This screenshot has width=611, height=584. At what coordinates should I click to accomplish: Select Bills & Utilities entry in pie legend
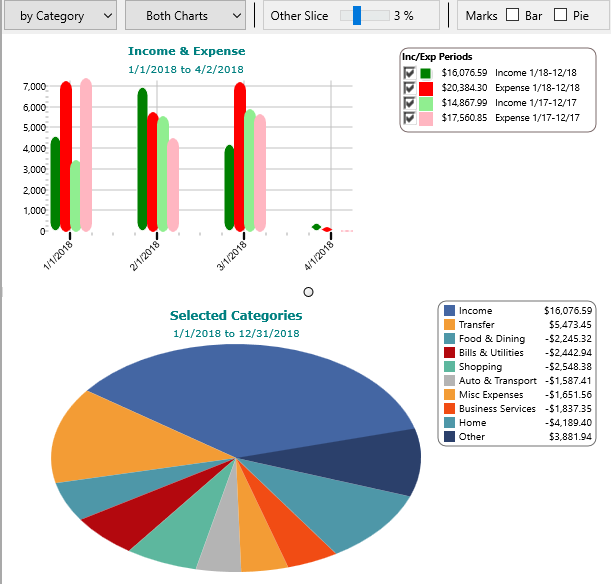(x=517, y=353)
